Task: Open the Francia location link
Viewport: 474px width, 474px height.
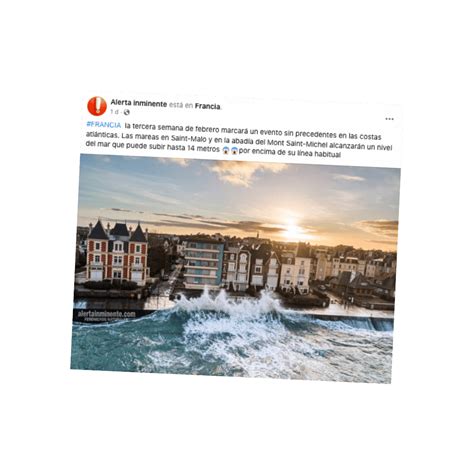Action: coord(207,106)
